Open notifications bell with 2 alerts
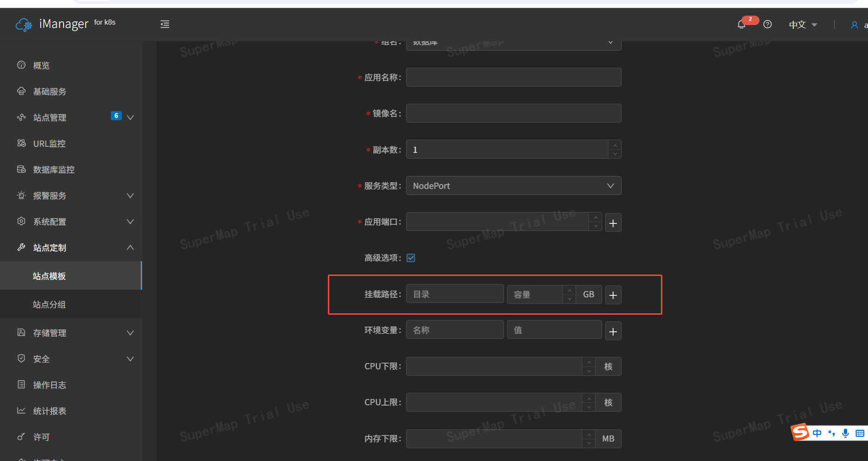Screen dimensions: 868x461 741,24
